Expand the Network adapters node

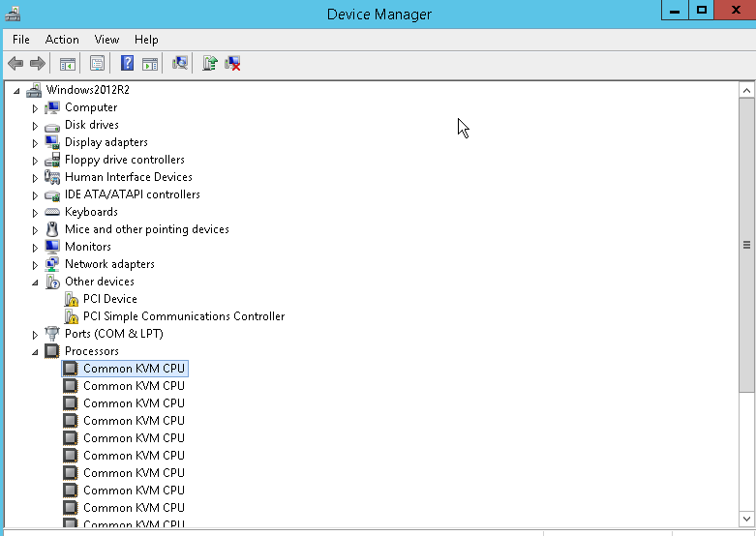pyautogui.click(x=35, y=265)
